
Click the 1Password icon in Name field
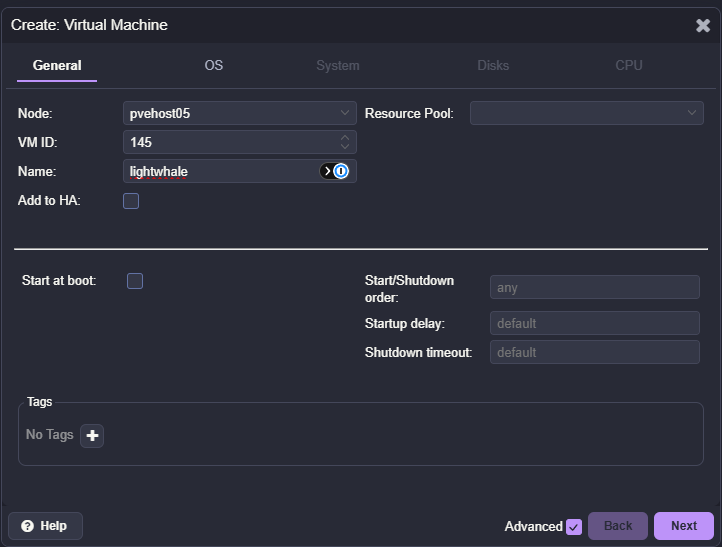[x=340, y=171]
